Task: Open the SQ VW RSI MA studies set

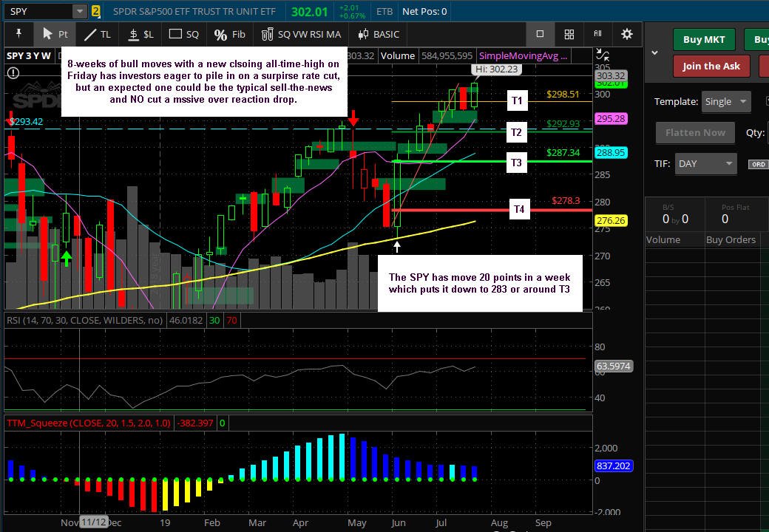Action: [301, 34]
